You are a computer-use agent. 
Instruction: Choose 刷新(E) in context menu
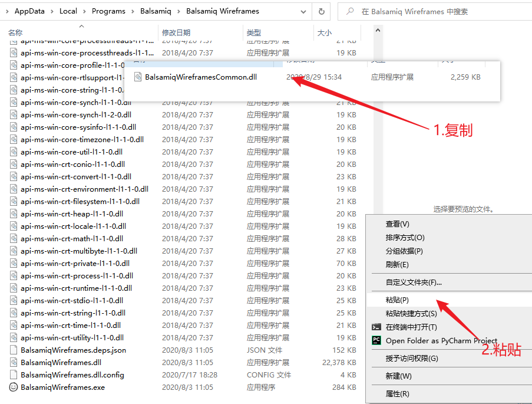pyautogui.click(x=397, y=265)
